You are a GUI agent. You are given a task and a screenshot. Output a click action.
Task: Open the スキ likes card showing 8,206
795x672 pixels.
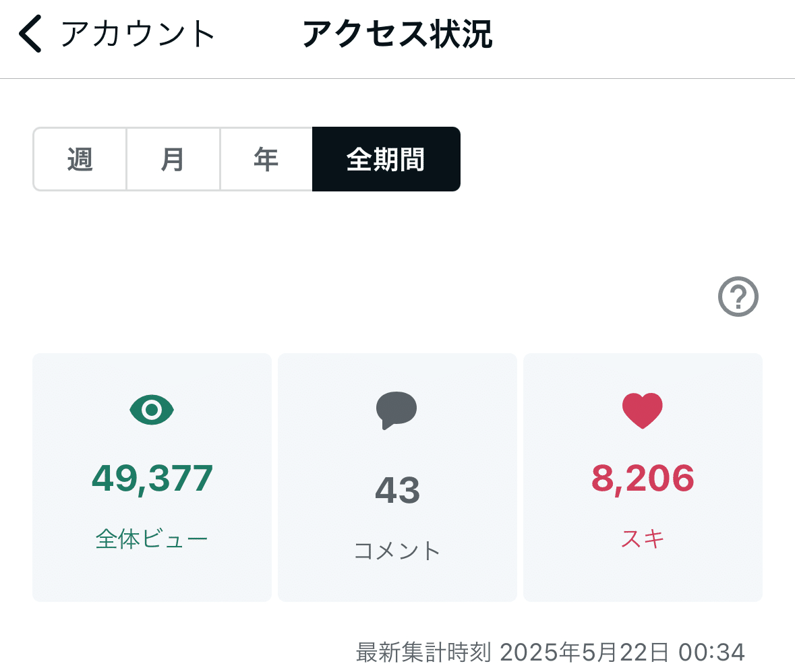coord(642,477)
